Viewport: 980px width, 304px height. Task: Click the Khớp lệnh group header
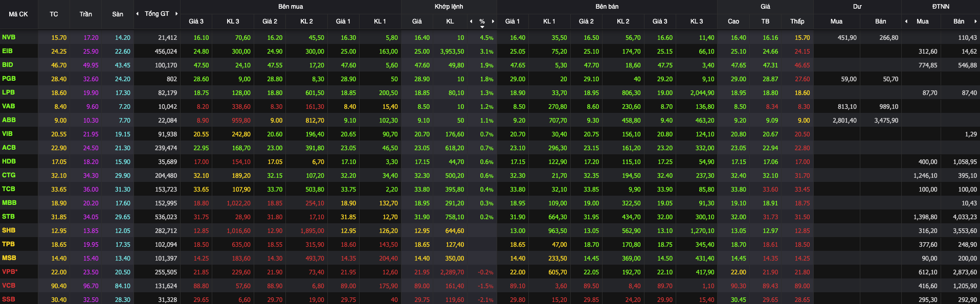(x=449, y=7)
